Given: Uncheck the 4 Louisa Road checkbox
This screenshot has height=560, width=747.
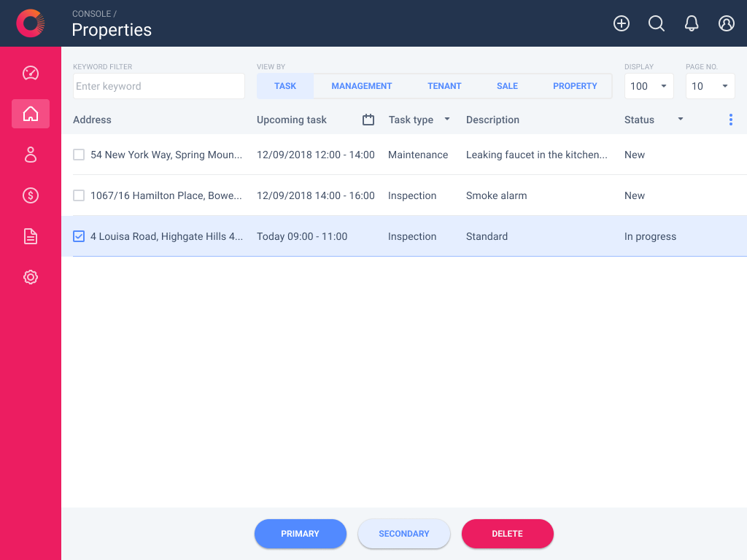Looking at the screenshot, I should 79,236.
